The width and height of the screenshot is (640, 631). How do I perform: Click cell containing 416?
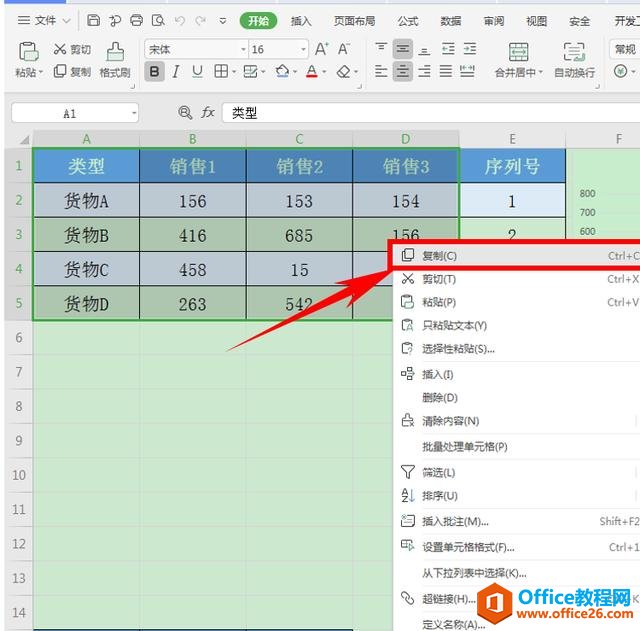(x=193, y=235)
